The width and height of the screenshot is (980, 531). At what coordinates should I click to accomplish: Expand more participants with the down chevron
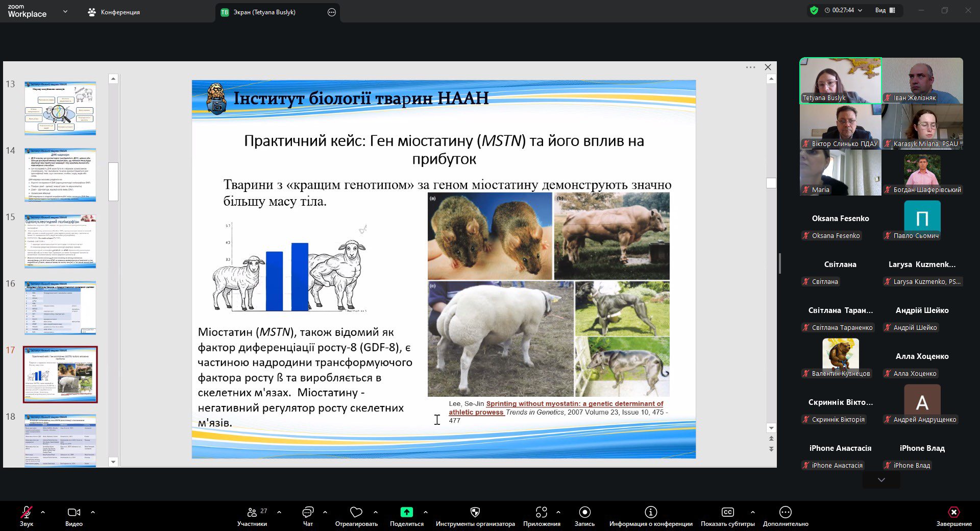click(x=881, y=480)
